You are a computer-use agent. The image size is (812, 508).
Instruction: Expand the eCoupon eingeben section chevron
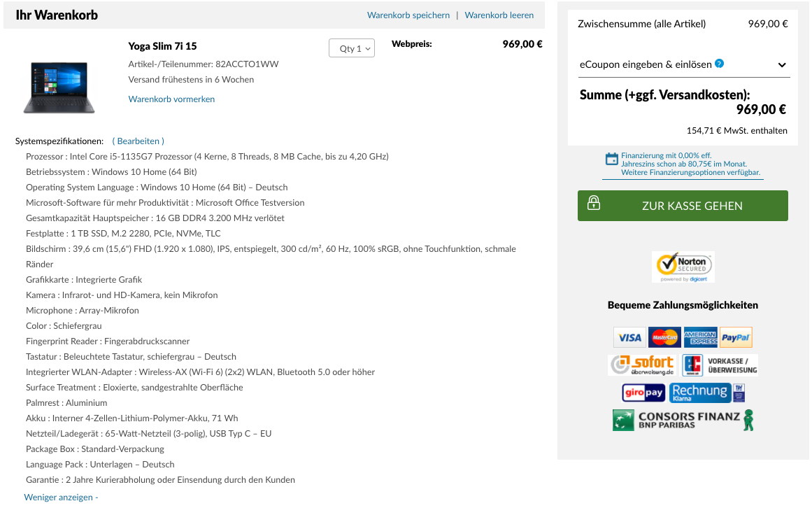(782, 65)
